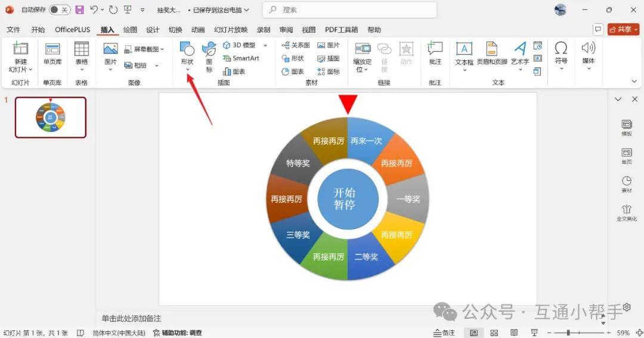Click 辅助功能: 调查 accessibility status
Viewport: 644px width, 338px height.
[x=178, y=333]
